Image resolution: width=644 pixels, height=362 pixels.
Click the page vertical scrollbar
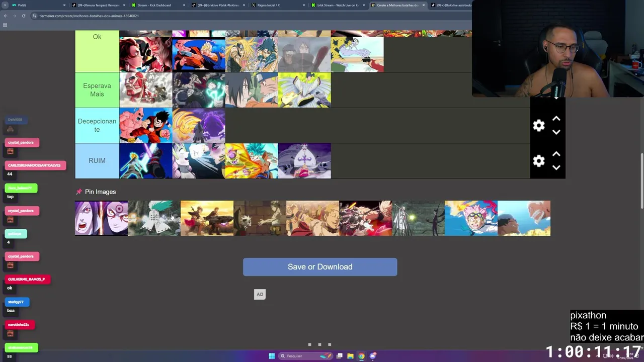click(x=641, y=181)
